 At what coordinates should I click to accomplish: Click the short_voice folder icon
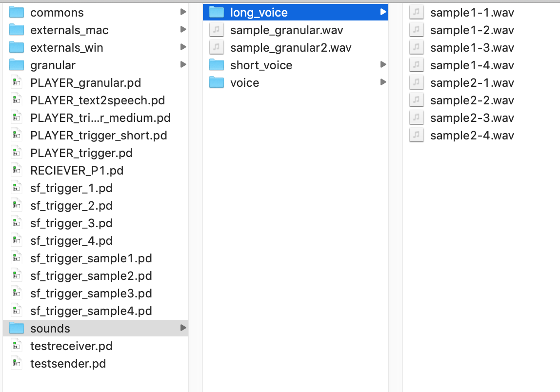pyautogui.click(x=217, y=65)
